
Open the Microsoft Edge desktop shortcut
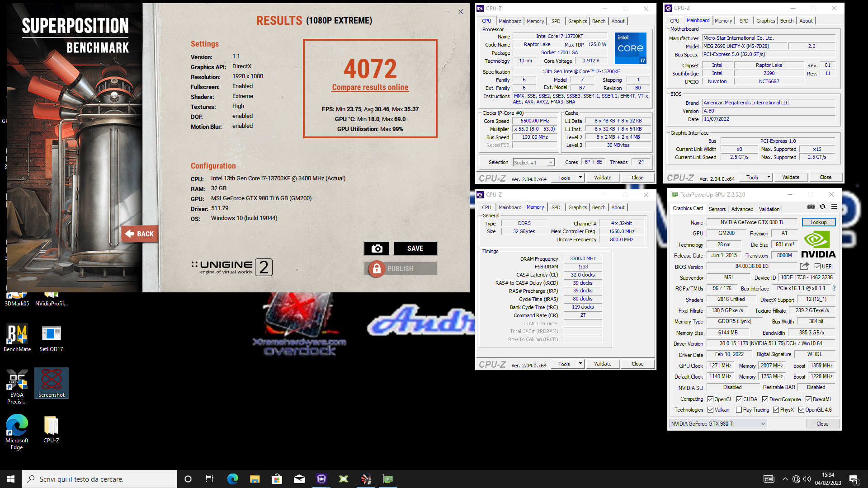point(17,432)
